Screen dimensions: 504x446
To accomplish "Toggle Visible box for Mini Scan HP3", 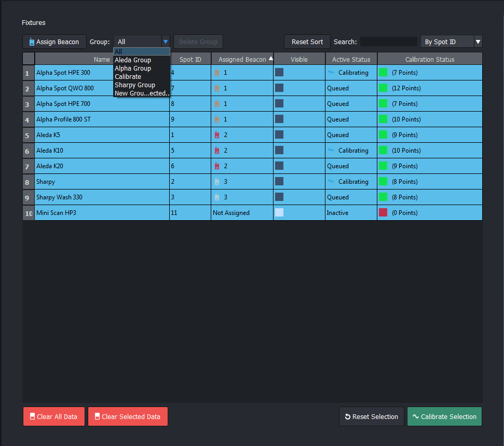I will (279, 212).
